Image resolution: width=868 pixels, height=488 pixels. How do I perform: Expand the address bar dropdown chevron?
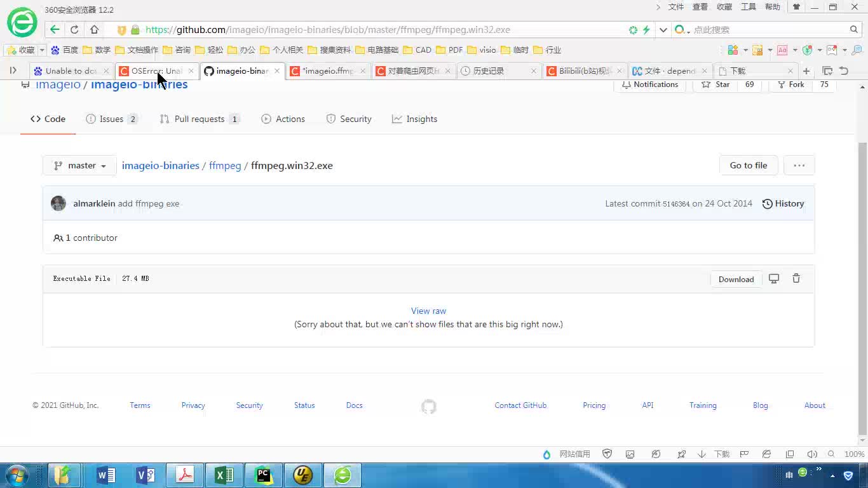663,30
